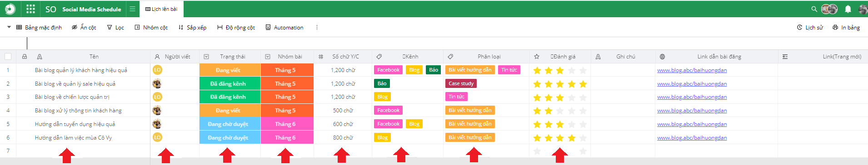Viewport: 868px width, 165px height.
Task: Click the LO writer avatar in row 1
Action: coord(157,70)
